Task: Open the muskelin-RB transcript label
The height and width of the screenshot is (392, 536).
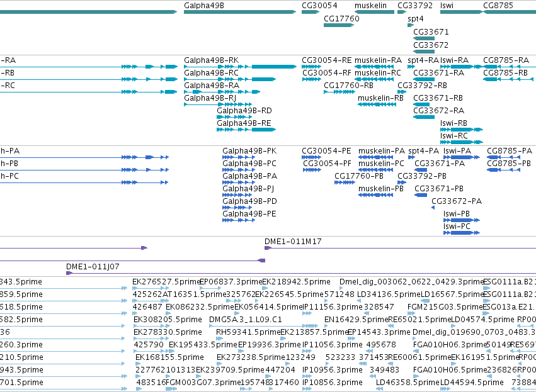Action: 381,98
